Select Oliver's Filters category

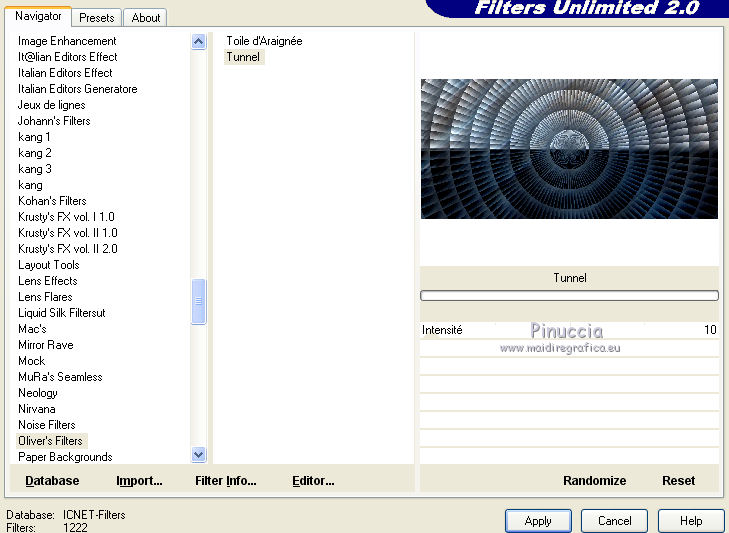point(51,440)
